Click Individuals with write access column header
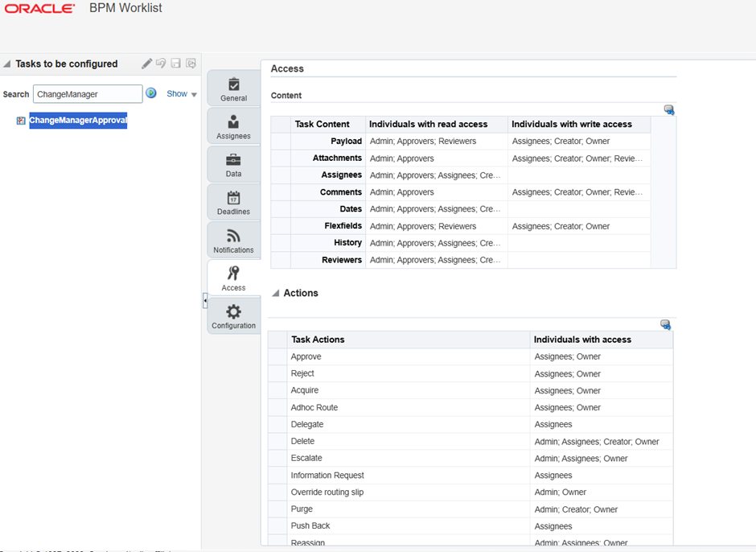Viewport: 756px width, 552px height. (579, 124)
